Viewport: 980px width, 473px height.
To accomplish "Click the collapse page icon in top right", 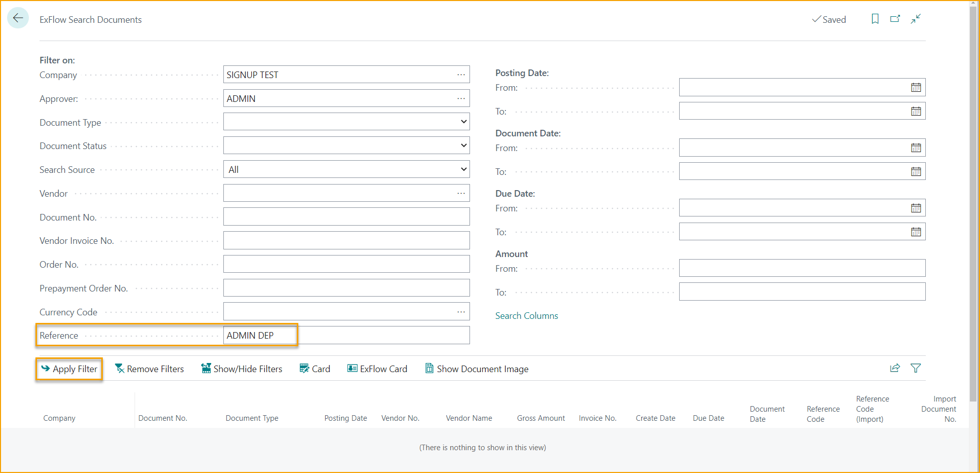I will pos(916,19).
